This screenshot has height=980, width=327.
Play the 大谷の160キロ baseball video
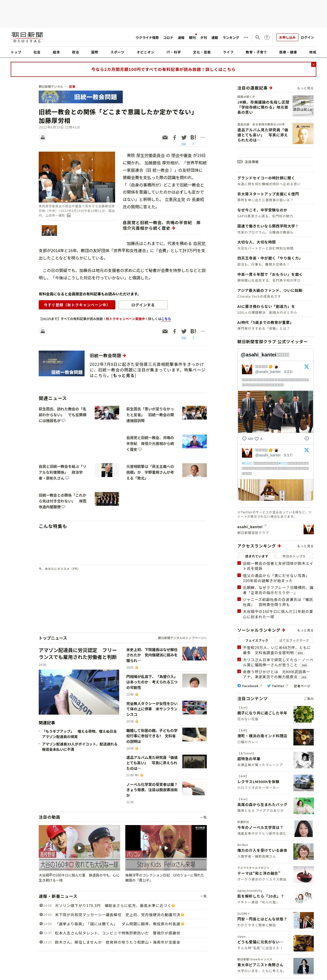[x=79, y=848]
